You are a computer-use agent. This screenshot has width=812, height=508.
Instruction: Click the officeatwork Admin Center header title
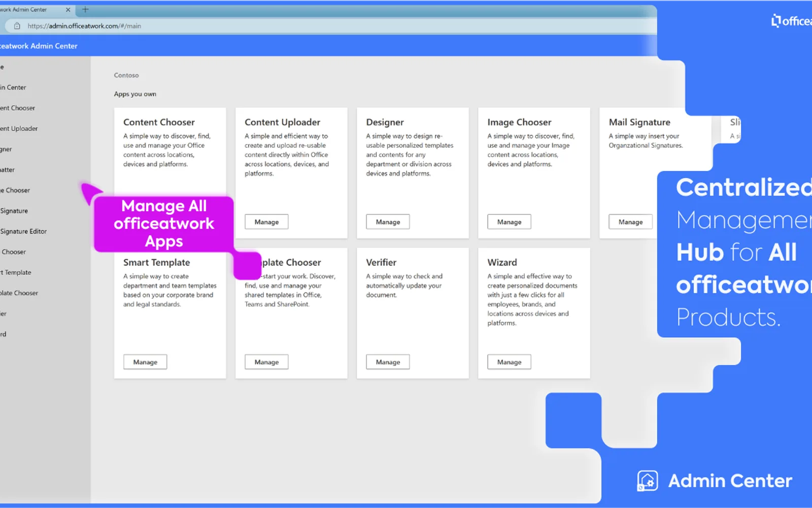click(x=39, y=46)
